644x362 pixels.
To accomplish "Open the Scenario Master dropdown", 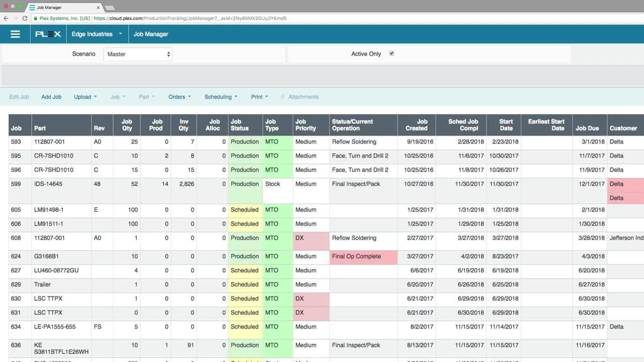I will [138, 54].
